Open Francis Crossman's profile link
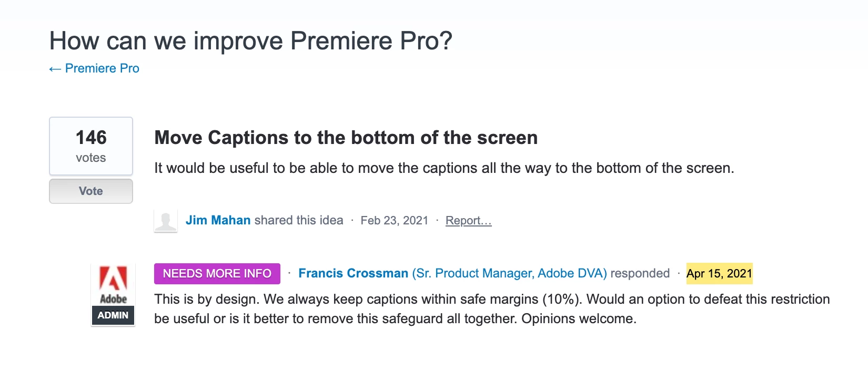The image size is (868, 371). 353,273
